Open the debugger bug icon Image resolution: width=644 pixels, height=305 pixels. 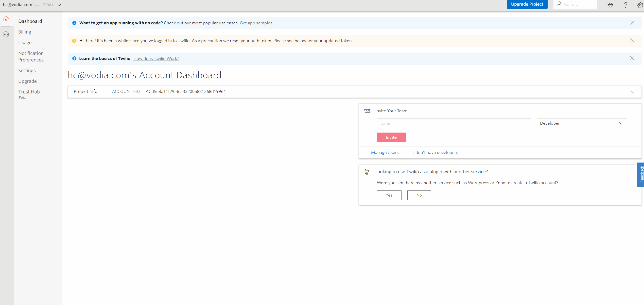coord(610,5)
